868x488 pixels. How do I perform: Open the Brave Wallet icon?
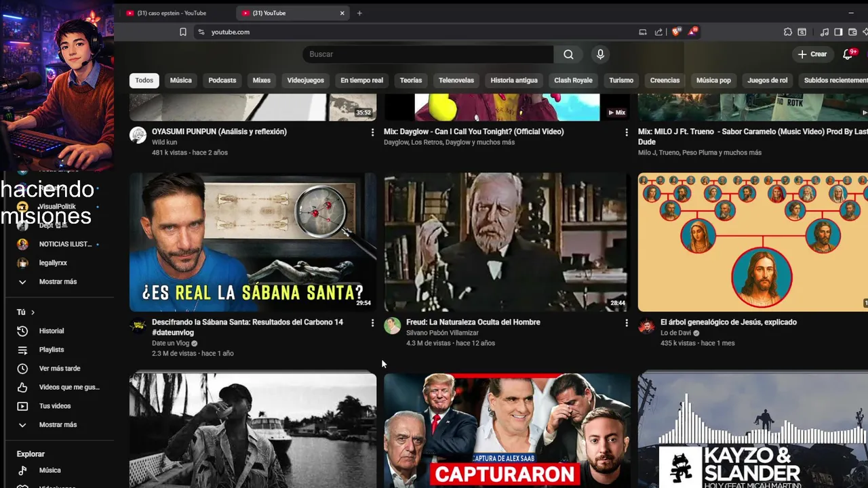852,32
